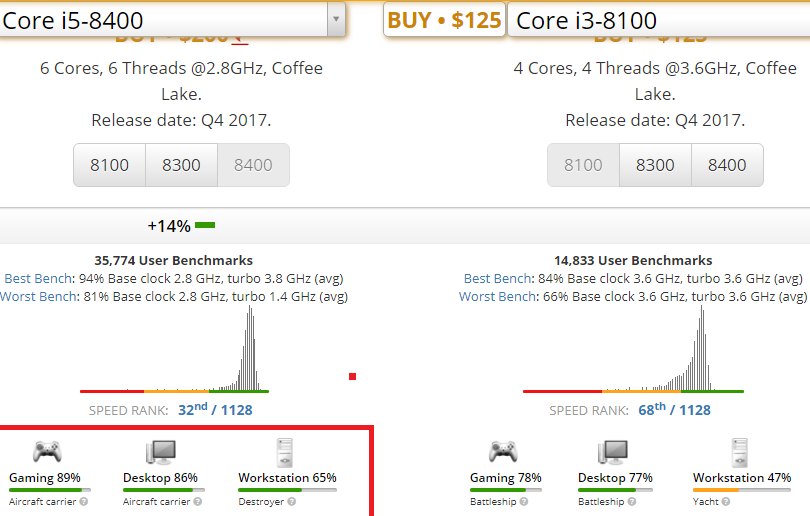Open the Core i5-8400 dropdown arrow
Viewport: 810px width, 516px height.
[x=336, y=20]
